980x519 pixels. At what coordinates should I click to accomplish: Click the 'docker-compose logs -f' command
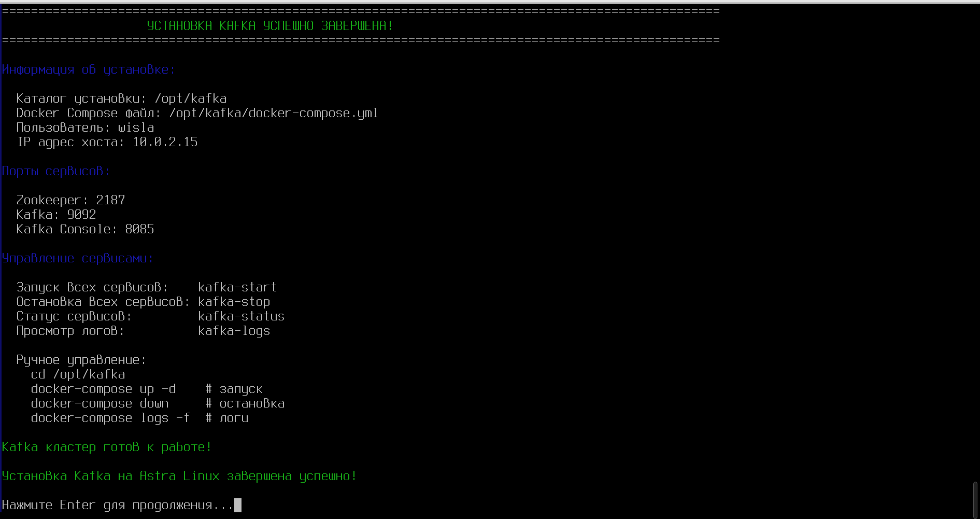point(110,418)
